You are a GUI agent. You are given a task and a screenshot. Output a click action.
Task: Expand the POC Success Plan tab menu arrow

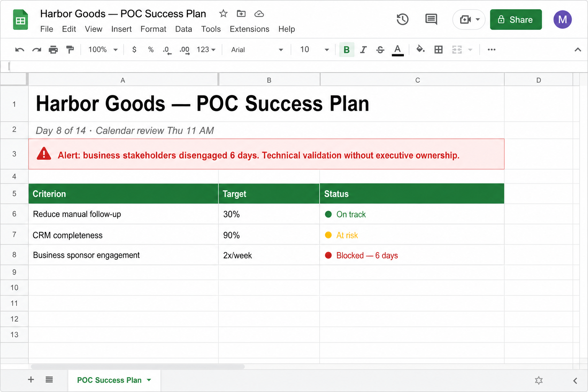pos(149,380)
